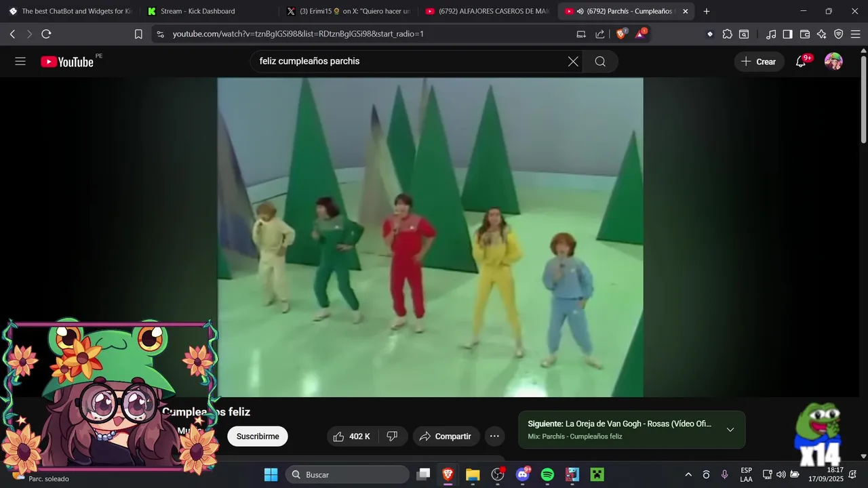Pause the Parchís video player

click(x=430, y=237)
